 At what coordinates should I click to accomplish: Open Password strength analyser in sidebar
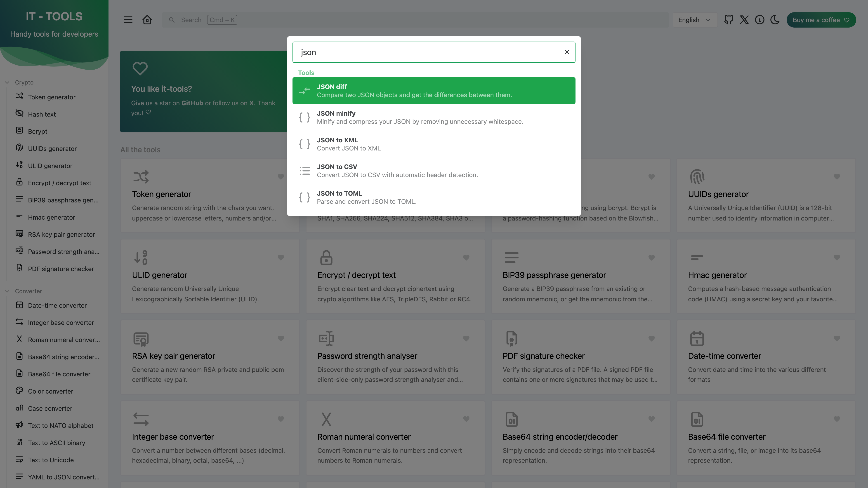click(x=57, y=252)
